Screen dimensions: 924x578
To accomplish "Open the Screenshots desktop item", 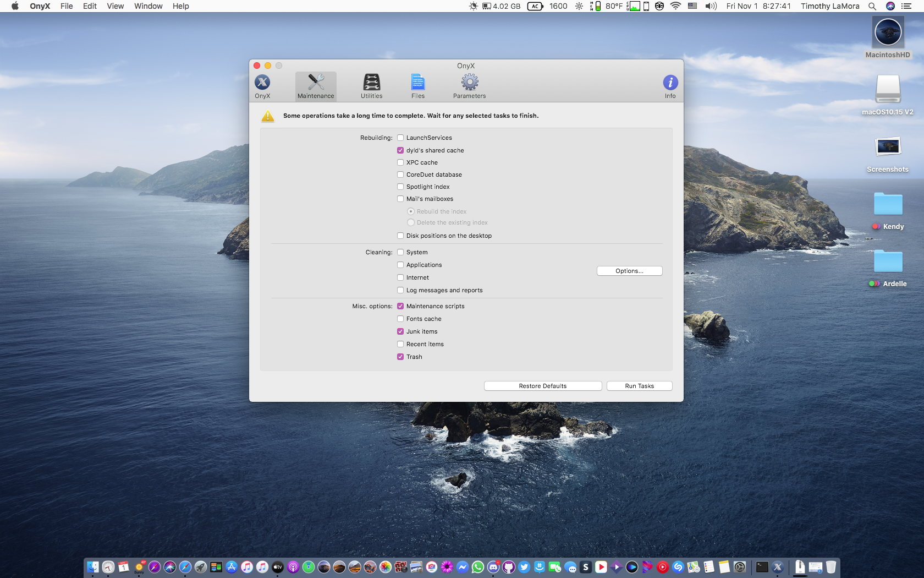I will point(887,148).
